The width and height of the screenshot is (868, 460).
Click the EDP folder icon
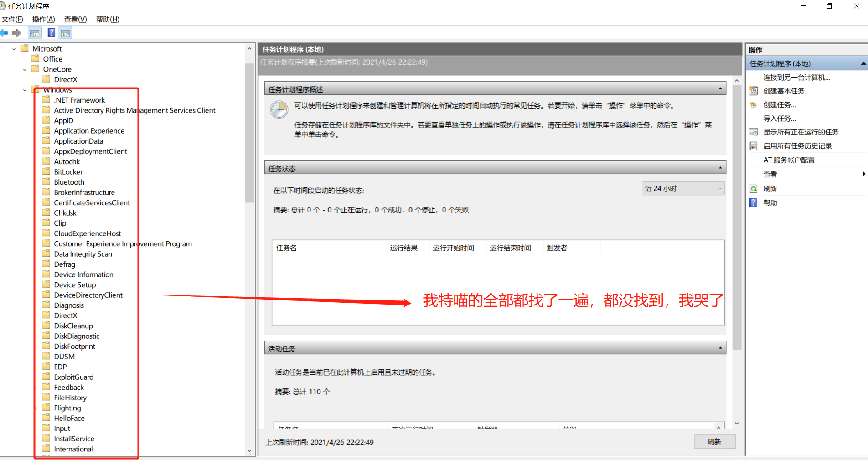tap(46, 367)
